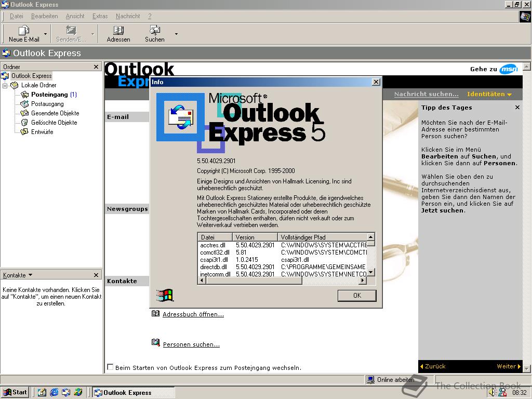The width and height of the screenshot is (532, 399).
Task: Open the Senden/Empfangen dropdown arrow
Action: [92, 34]
